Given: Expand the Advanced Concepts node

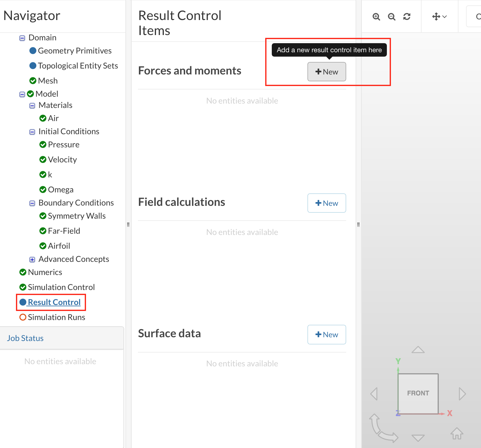Looking at the screenshot, I should click(32, 260).
